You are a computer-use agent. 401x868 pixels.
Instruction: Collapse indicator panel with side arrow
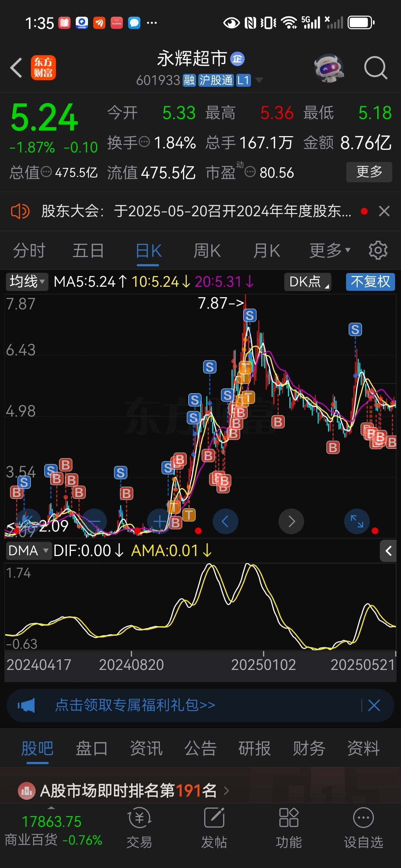388,551
